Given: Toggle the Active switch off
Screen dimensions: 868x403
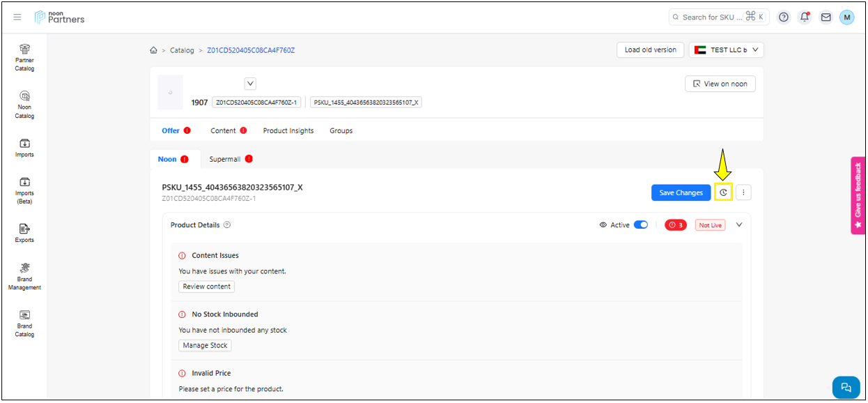Looking at the screenshot, I should click(x=640, y=225).
